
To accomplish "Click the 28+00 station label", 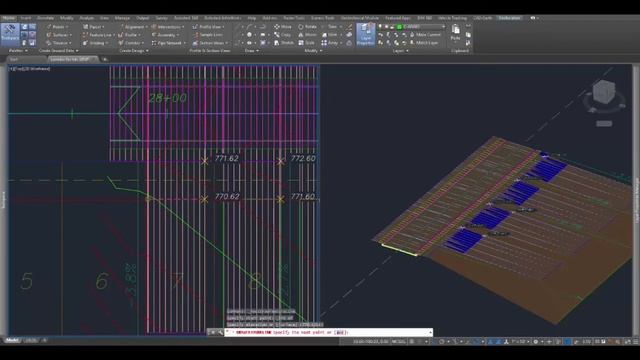I will [168, 98].
